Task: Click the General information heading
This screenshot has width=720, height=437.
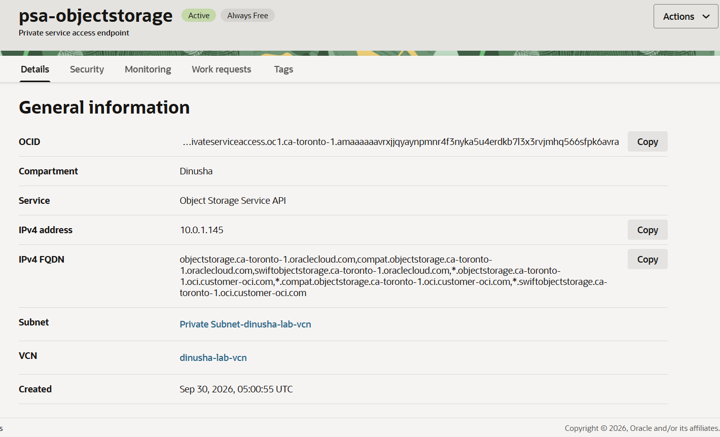Action: (104, 107)
